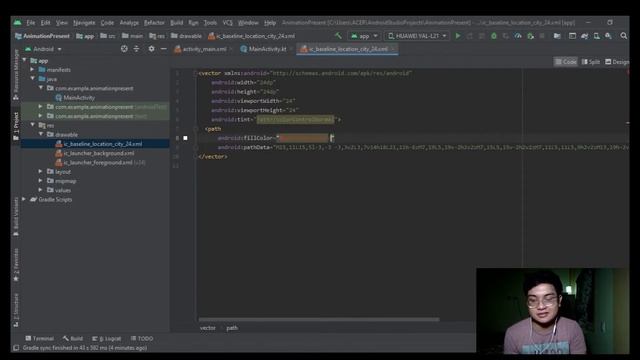Open the Terminal tool window
The image size is (640, 360).
click(x=39, y=338)
